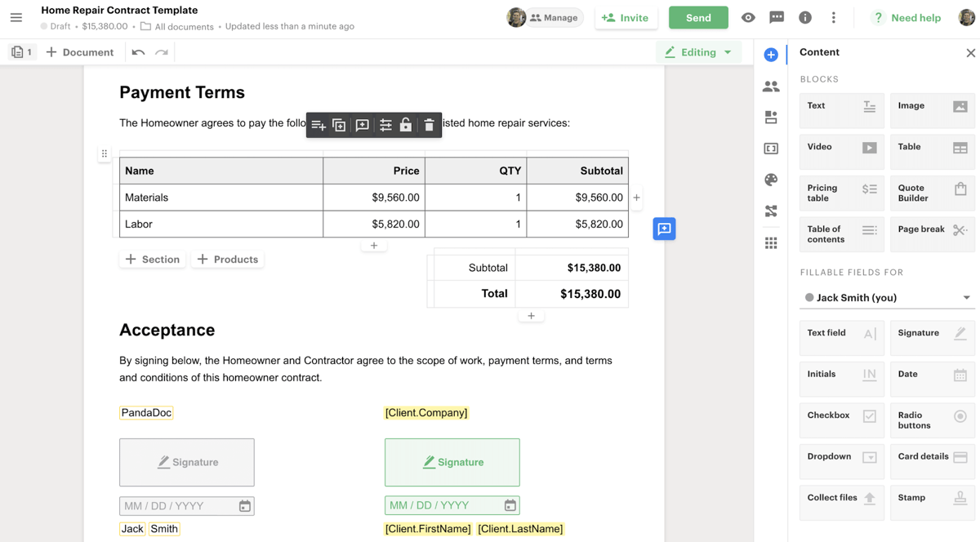Open document info icon
Screen dimensions: 980x542
point(805,18)
